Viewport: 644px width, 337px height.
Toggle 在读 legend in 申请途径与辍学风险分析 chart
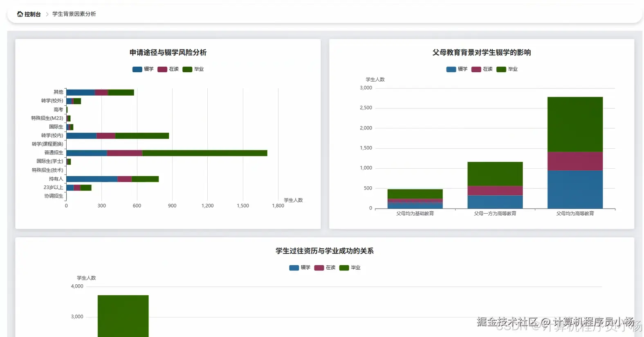click(168, 69)
